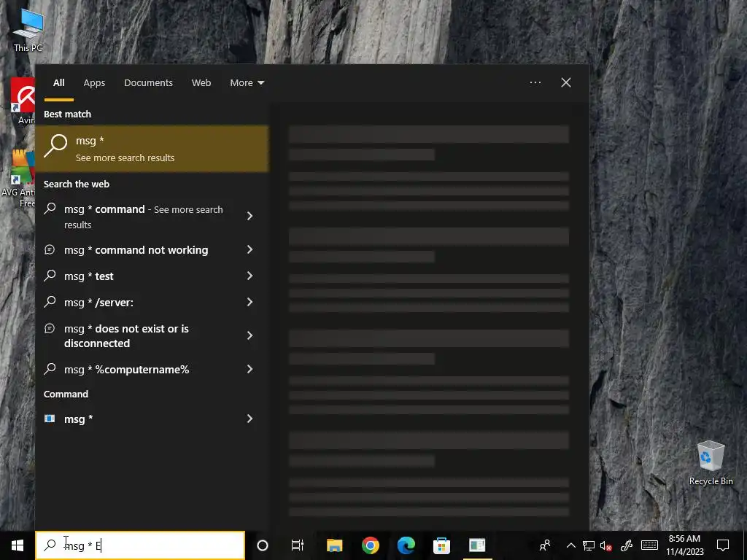Click the 'Best match' section heading
This screenshot has height=560, width=747.
67,114
